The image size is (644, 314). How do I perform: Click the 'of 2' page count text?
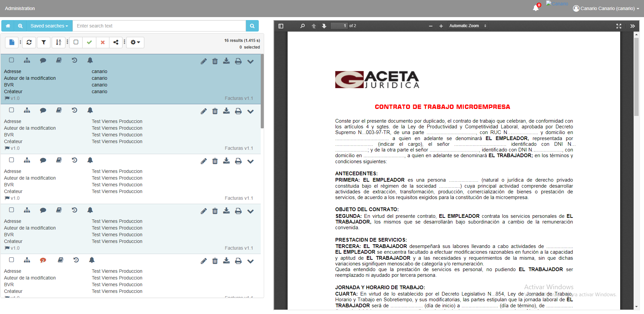(353, 26)
